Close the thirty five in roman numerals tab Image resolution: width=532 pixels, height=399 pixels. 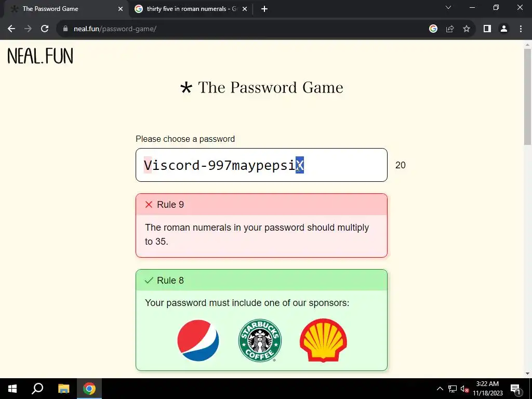tap(245, 9)
